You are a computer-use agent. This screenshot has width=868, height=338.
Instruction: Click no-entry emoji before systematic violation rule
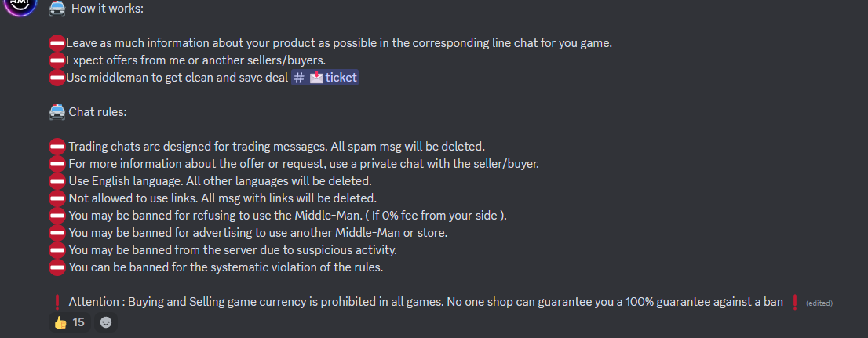pyautogui.click(x=57, y=267)
